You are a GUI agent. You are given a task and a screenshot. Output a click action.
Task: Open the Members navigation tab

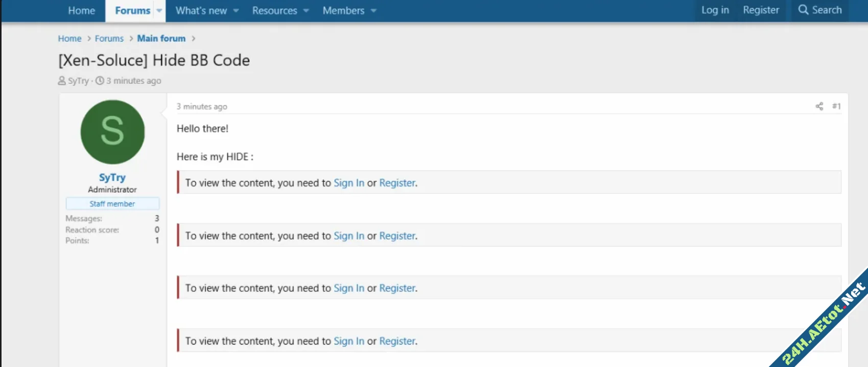click(x=343, y=11)
